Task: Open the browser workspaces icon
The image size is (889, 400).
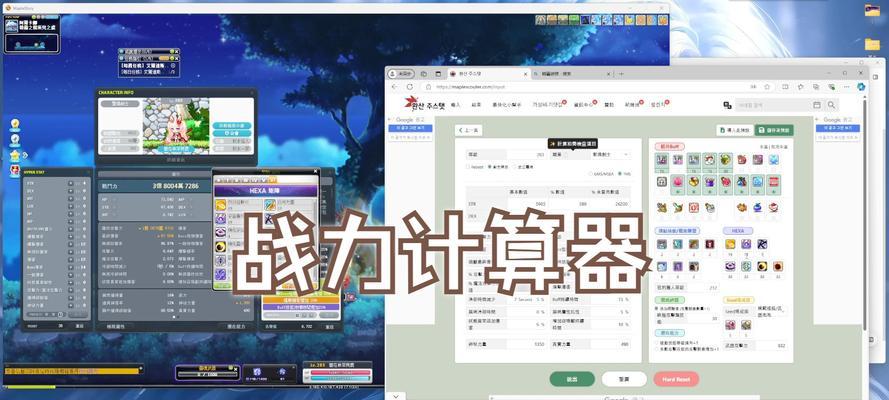Action: pyautogui.click(x=424, y=74)
